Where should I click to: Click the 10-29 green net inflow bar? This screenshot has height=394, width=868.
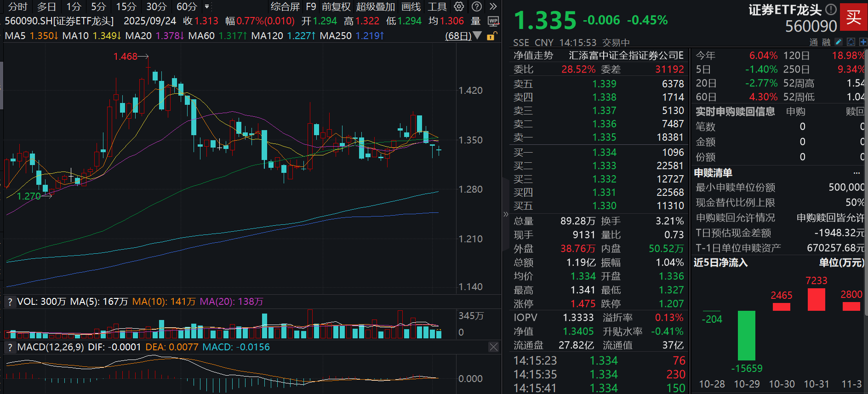point(746,335)
